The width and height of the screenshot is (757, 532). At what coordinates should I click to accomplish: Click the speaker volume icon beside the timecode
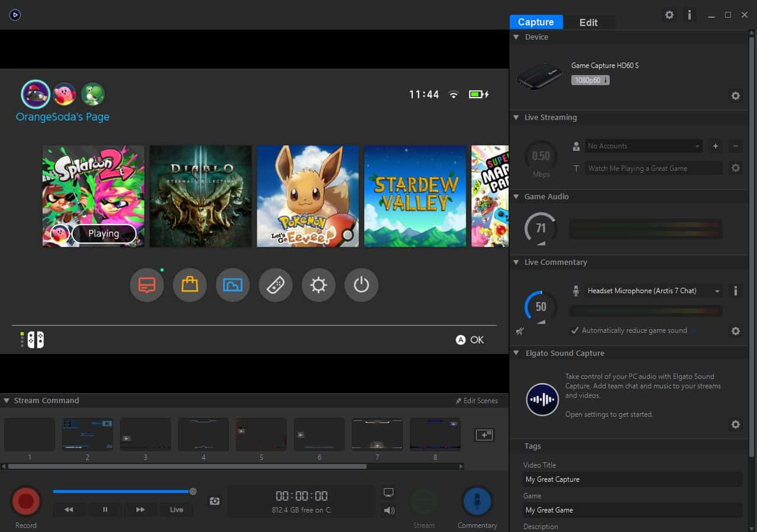coord(389,510)
